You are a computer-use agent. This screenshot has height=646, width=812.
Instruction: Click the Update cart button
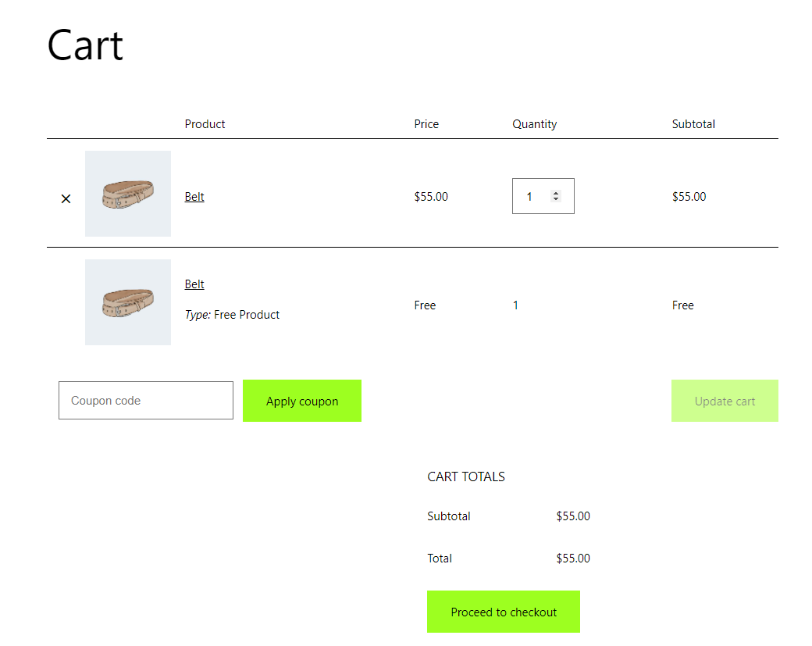pos(725,401)
